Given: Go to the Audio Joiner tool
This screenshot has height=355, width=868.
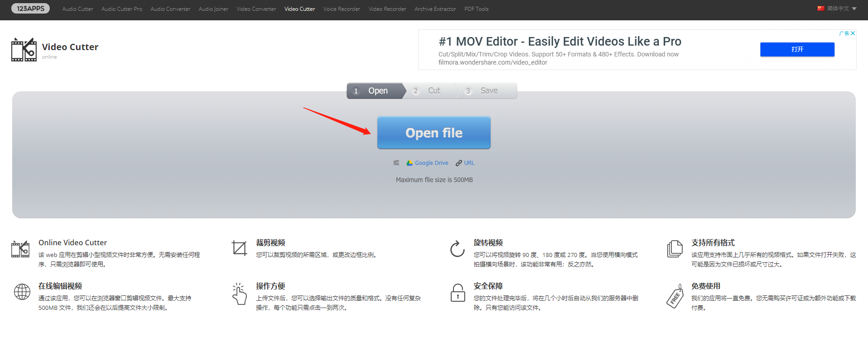Looking at the screenshot, I should point(213,9).
